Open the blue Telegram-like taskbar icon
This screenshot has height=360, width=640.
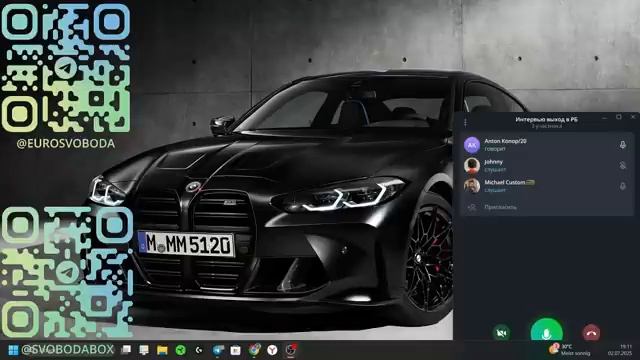(218, 350)
